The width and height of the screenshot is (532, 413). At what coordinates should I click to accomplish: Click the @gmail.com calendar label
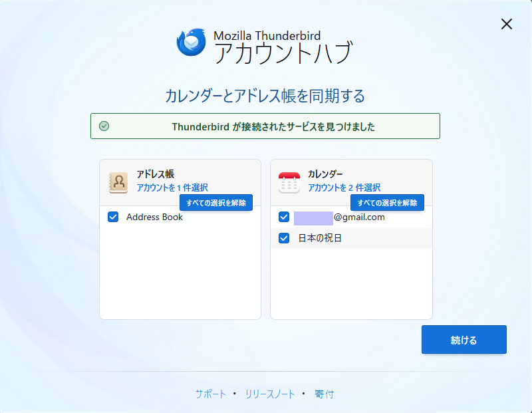359,217
